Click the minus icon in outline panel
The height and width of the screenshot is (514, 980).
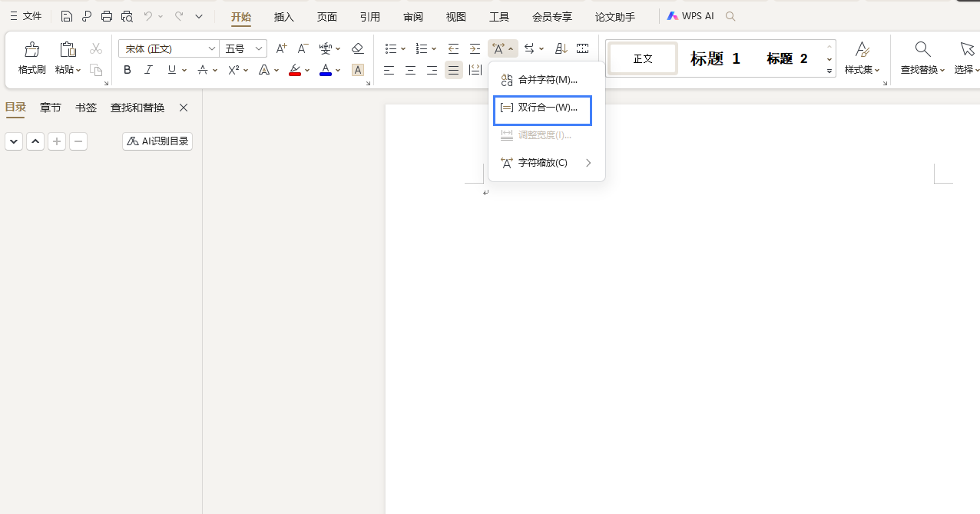(78, 141)
